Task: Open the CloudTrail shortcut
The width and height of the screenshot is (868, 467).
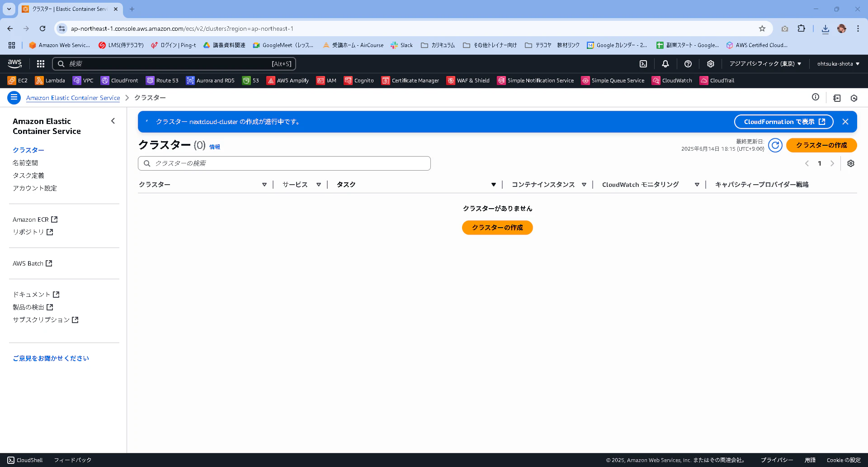Action: coord(717,81)
